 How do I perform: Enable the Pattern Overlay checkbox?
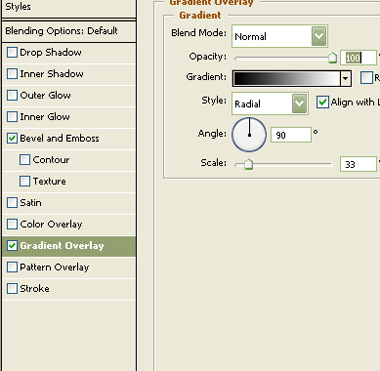(x=12, y=267)
